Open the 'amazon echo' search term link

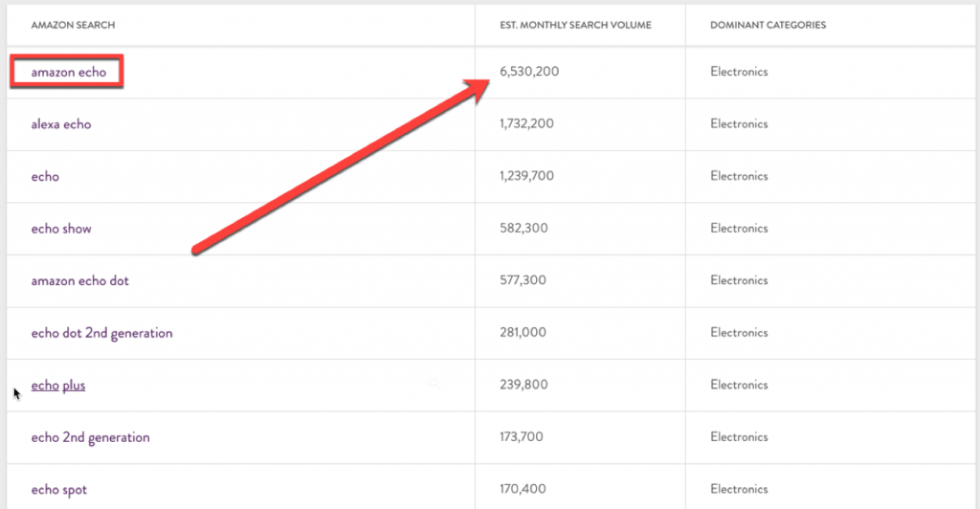point(69,72)
